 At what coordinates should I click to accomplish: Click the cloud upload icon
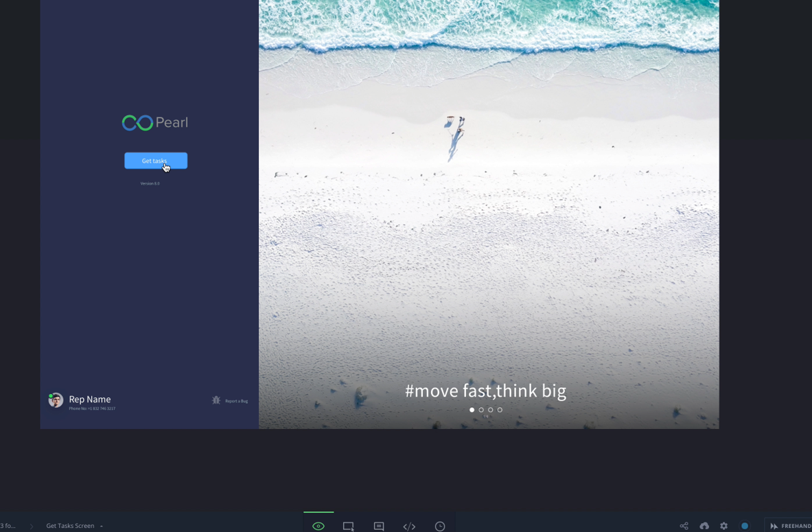[x=704, y=526]
